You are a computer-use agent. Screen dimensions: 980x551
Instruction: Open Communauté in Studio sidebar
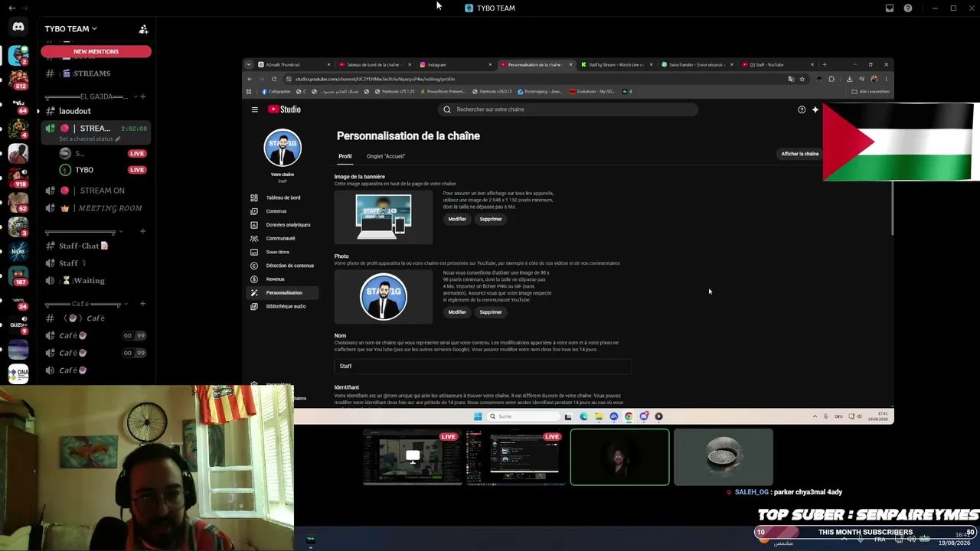[x=283, y=238]
